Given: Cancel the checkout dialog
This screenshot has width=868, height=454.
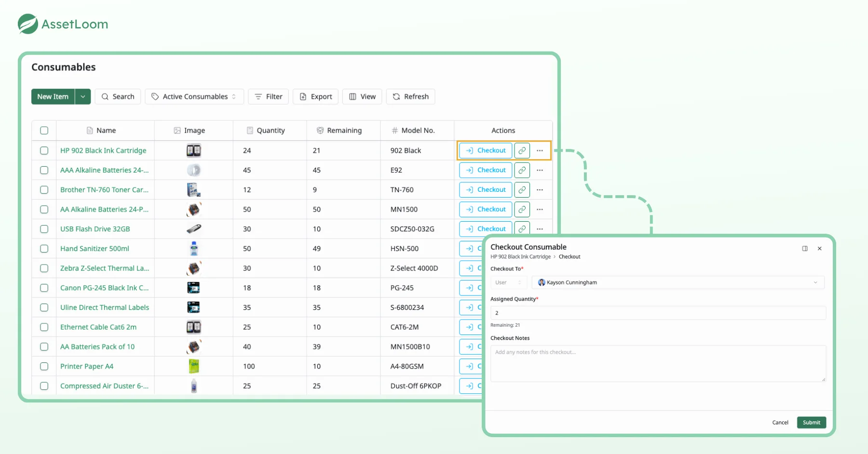Looking at the screenshot, I should pyautogui.click(x=780, y=423).
